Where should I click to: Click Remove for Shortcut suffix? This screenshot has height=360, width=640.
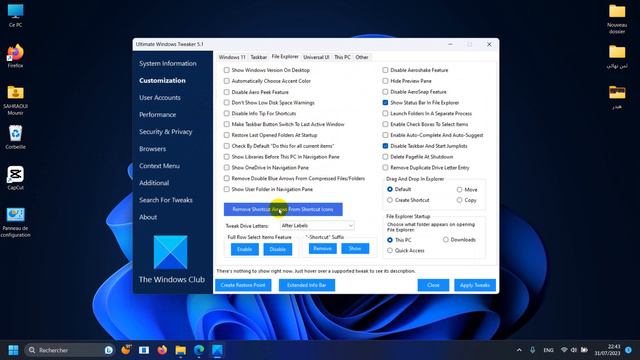(x=322, y=249)
